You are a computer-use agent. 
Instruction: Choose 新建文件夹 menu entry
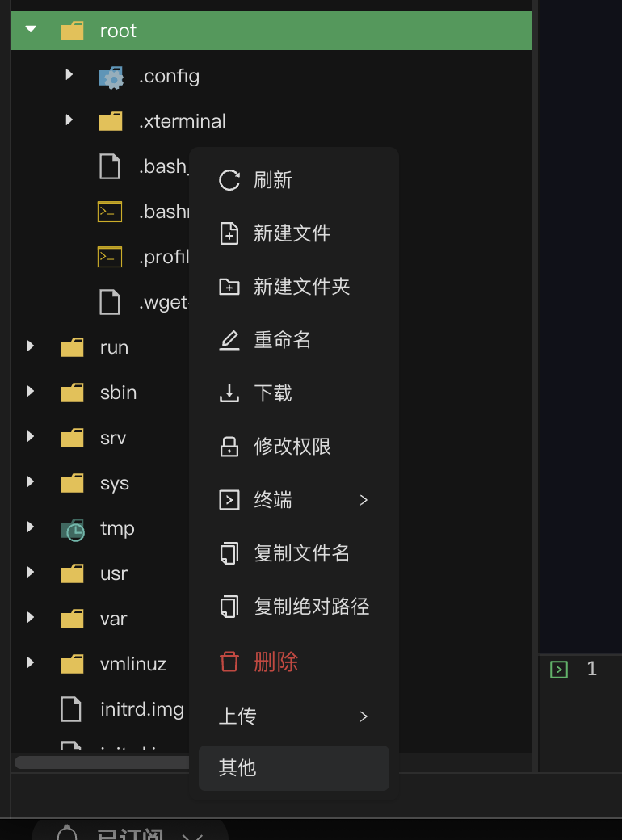coord(293,287)
